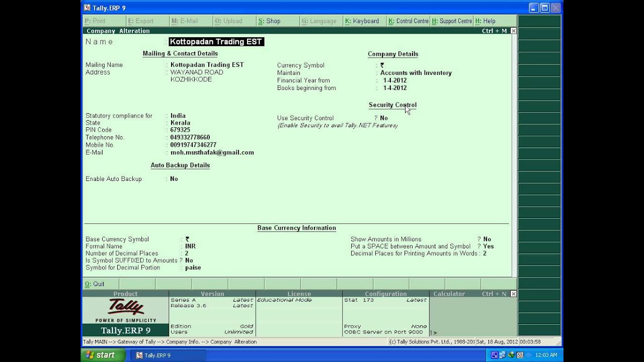Click ODBC Server on Port 9000 text

[x=383, y=332]
